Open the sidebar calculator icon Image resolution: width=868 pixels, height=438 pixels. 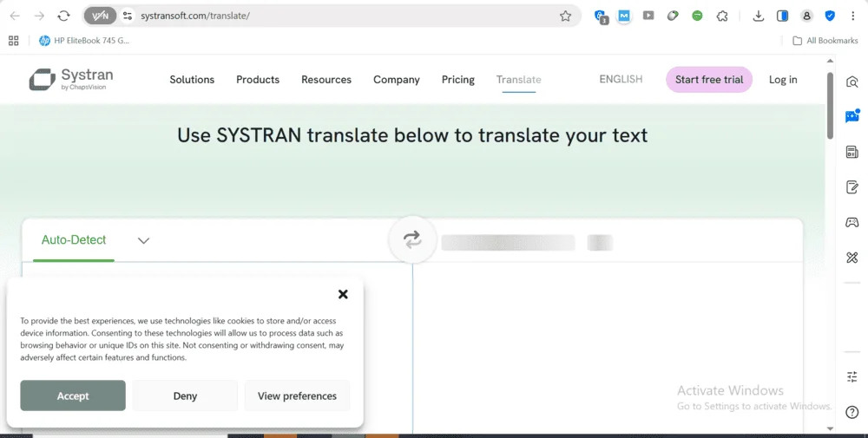pyautogui.click(x=852, y=152)
